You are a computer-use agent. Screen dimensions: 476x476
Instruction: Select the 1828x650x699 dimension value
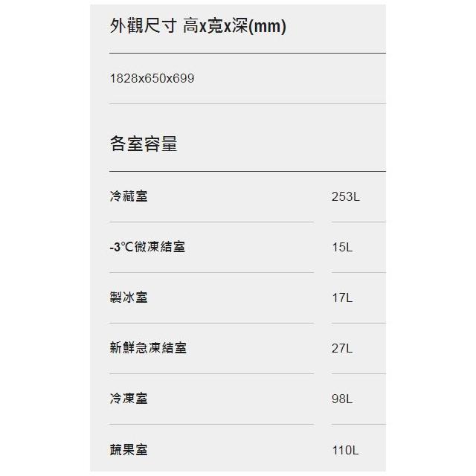pyautogui.click(x=152, y=78)
